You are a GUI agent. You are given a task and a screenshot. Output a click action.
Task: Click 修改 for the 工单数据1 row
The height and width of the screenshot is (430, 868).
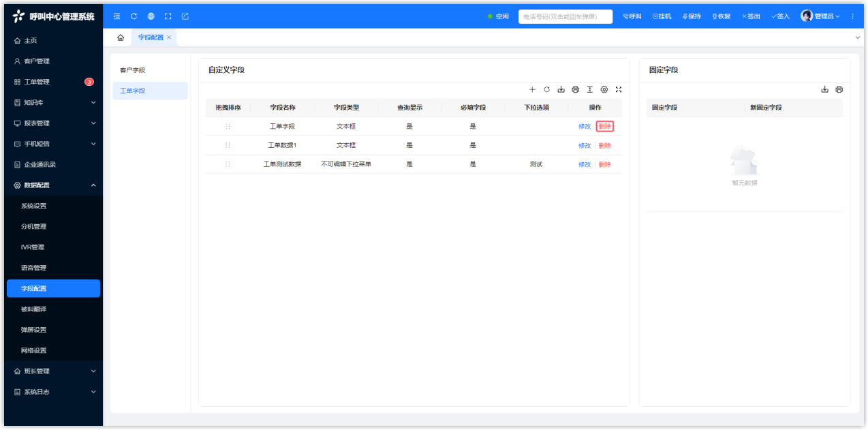click(x=584, y=146)
